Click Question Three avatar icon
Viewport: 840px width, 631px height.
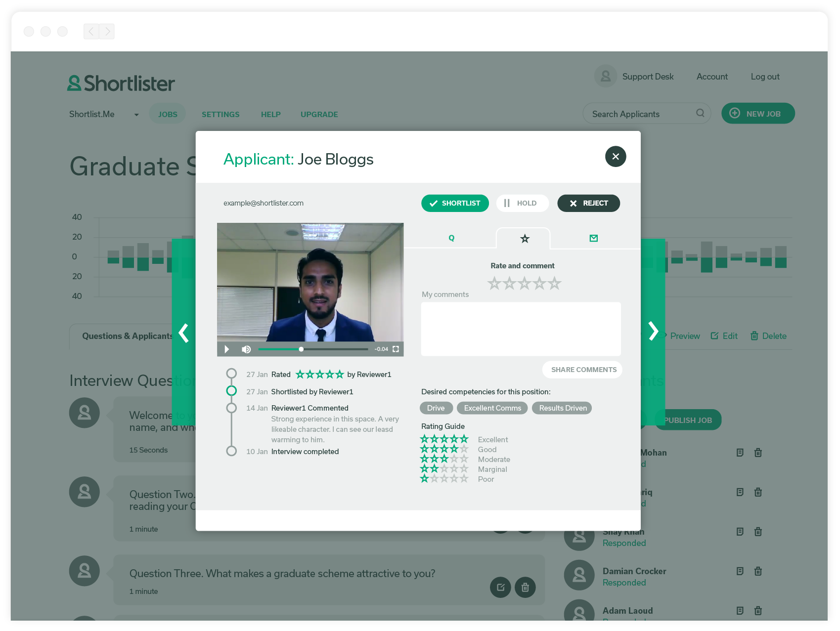coord(85,571)
